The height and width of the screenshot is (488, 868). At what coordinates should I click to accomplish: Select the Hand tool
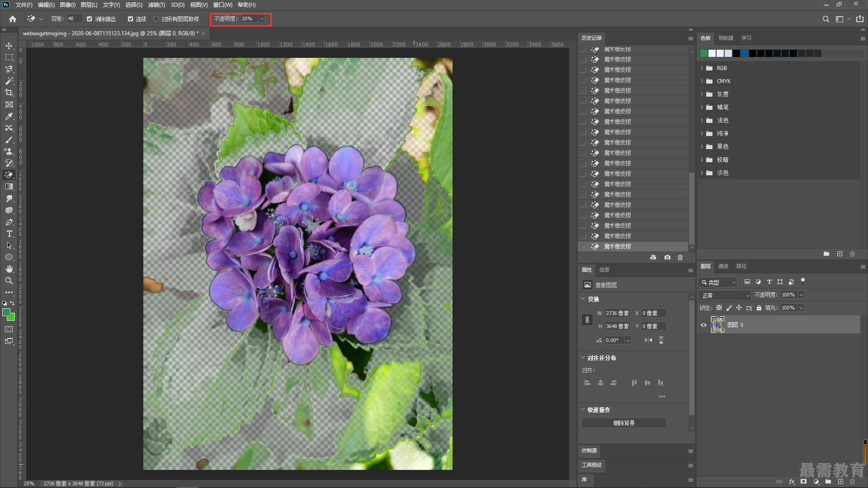[x=9, y=269]
